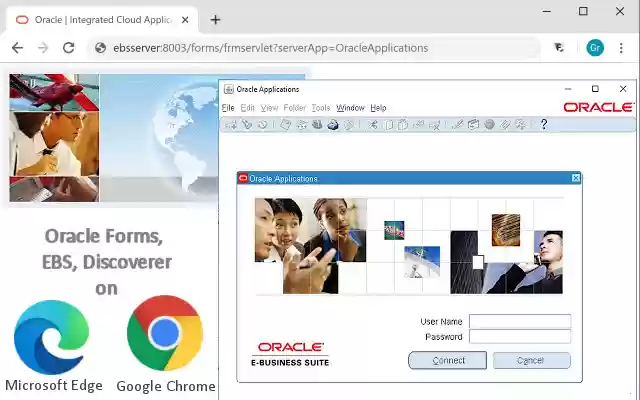Open Chrome's three-dot menu
The width and height of the screenshot is (640, 400).
pyautogui.click(x=621, y=48)
